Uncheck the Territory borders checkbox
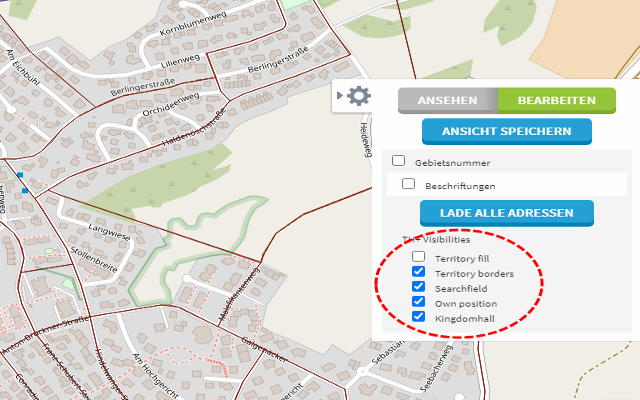 click(419, 272)
